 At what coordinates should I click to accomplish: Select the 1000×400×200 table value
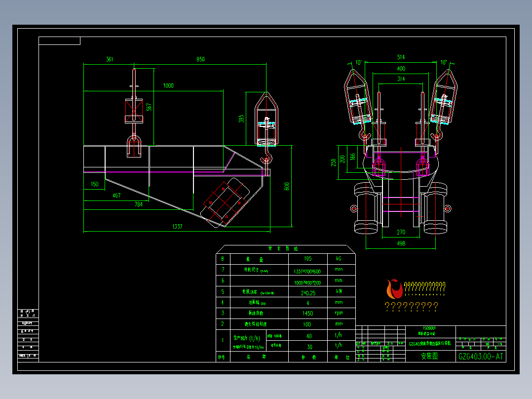(x=307, y=282)
